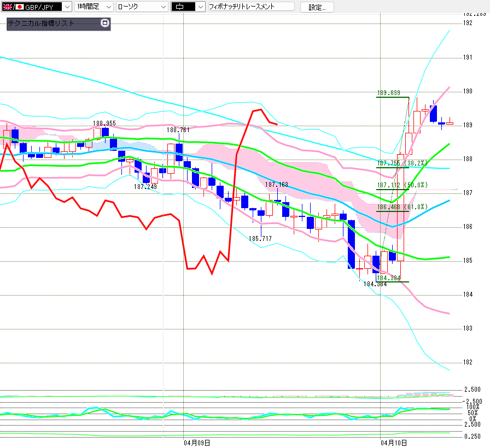Click the 186.468 (61.8%) Fibonacci level

pyautogui.click(x=402, y=207)
